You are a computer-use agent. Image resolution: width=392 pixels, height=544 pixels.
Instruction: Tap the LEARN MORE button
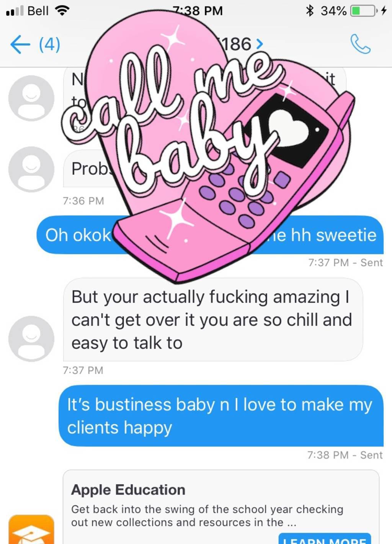(325, 539)
